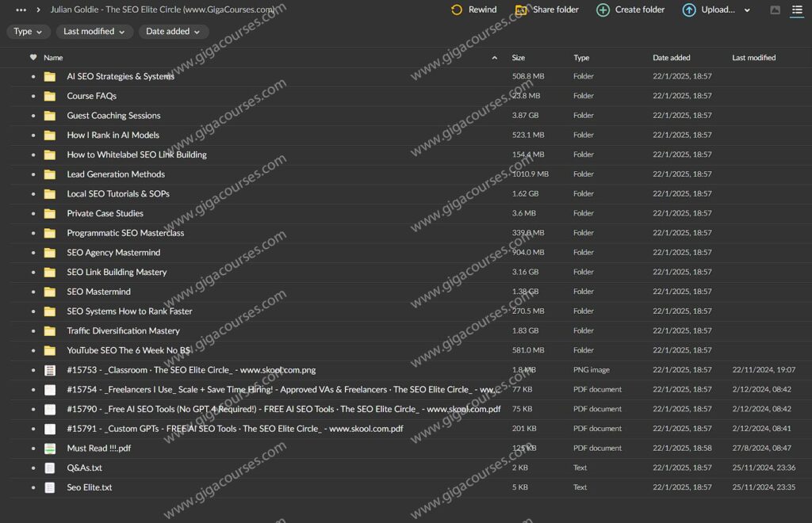812x523 pixels.
Task: Click the Share folder icon
Action: point(521,10)
